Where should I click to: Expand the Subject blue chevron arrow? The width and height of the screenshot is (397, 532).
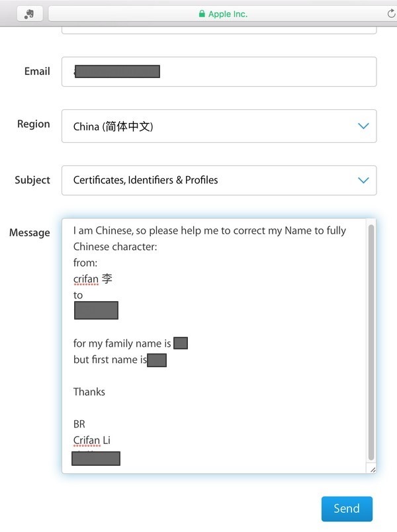click(363, 180)
